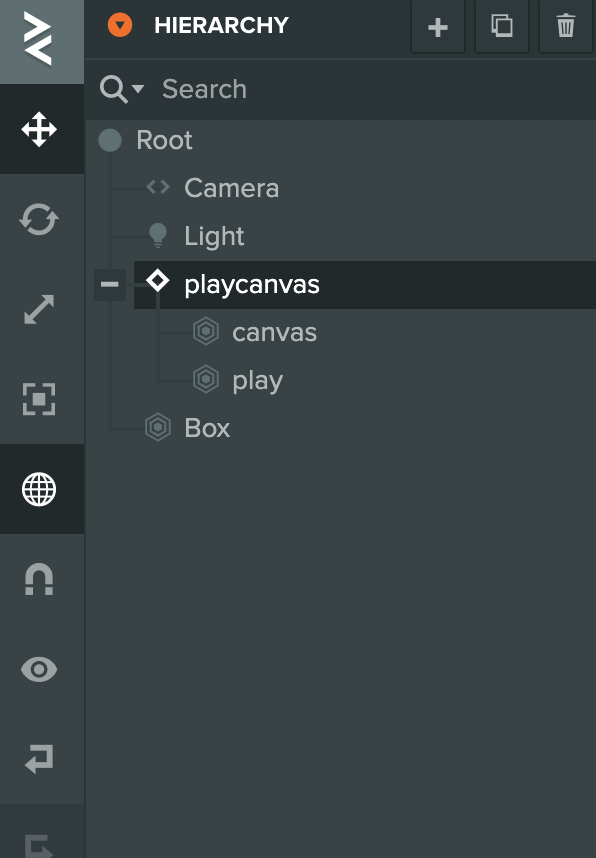Select the Box entity
Viewport: 596px width, 858px height.
[x=207, y=428]
